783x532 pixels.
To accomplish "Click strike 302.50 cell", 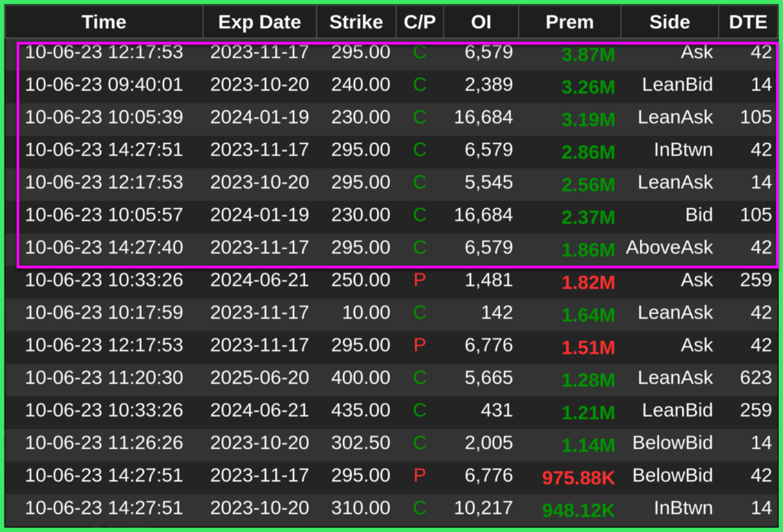I will coord(361,443).
